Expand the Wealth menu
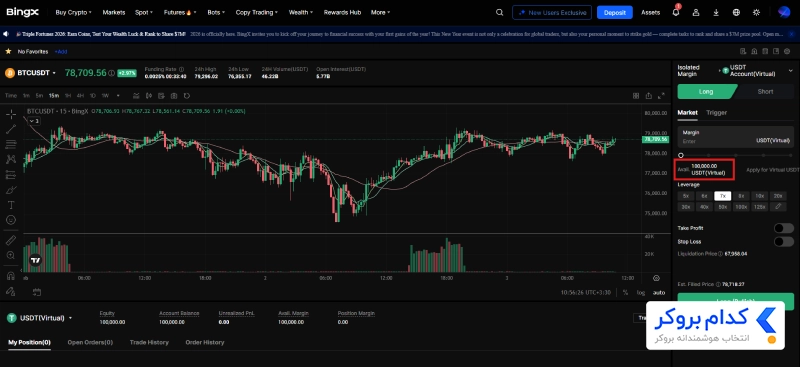 pyautogui.click(x=301, y=12)
